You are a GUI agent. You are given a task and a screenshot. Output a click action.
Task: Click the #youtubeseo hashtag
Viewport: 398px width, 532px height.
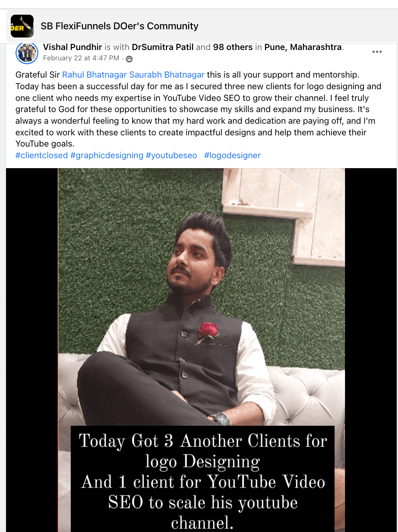(171, 155)
